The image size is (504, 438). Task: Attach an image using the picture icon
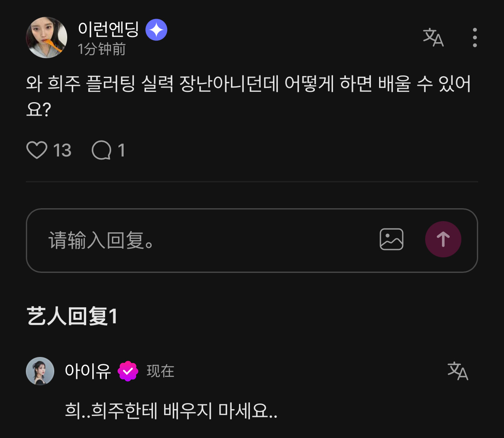pyautogui.click(x=392, y=239)
